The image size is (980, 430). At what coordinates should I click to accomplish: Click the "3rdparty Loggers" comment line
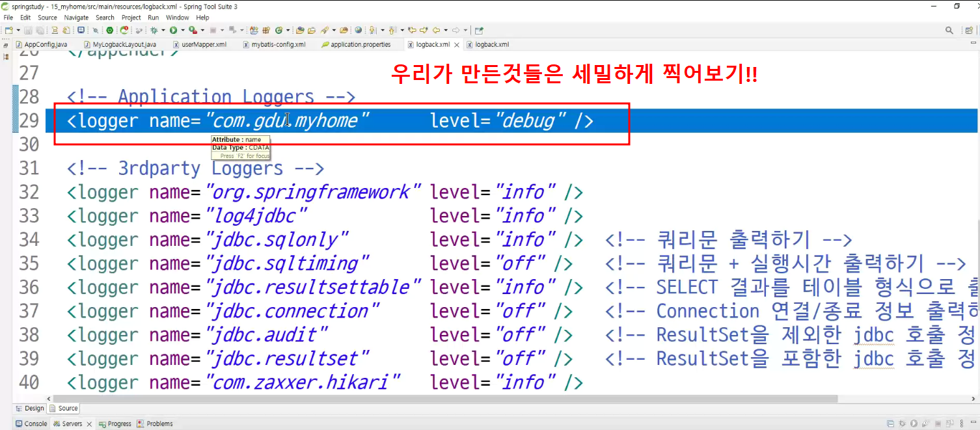[x=195, y=168]
